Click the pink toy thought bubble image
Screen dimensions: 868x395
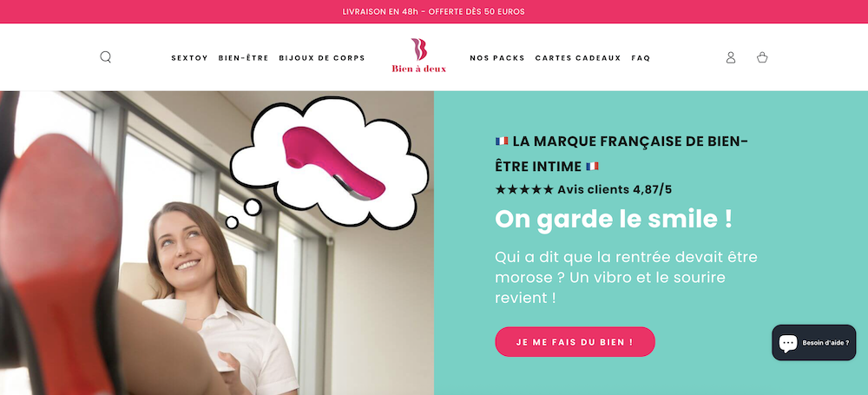(329, 163)
